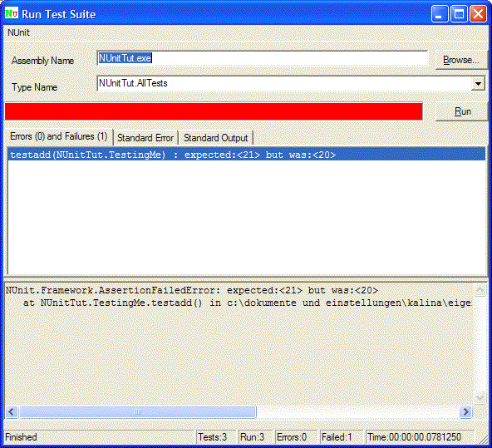Click the horizontal scrollbar right arrow
Screen dimensions: 492x448
tap(465, 411)
